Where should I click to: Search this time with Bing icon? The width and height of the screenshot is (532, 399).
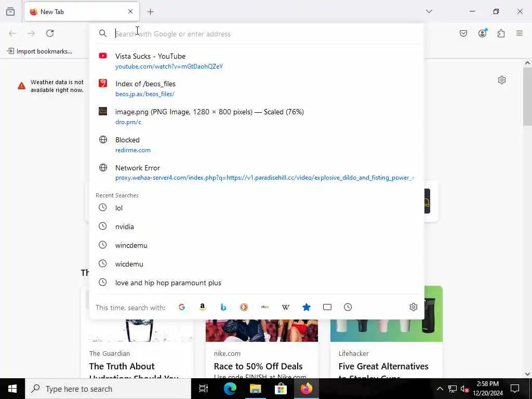click(x=223, y=307)
